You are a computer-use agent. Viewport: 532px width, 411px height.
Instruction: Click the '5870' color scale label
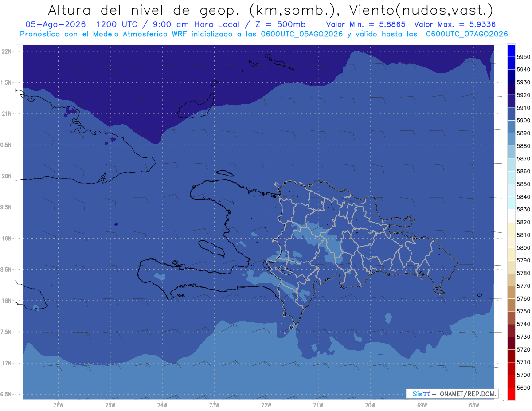click(524, 159)
